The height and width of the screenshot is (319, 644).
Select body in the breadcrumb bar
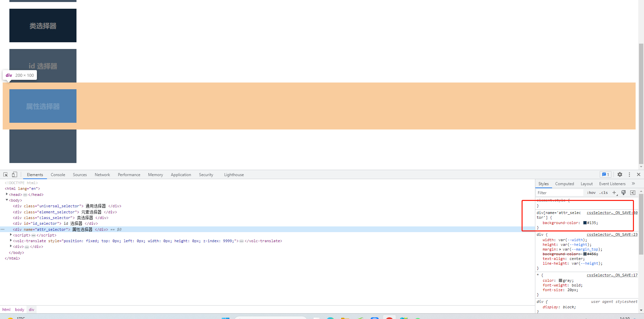coord(19,310)
